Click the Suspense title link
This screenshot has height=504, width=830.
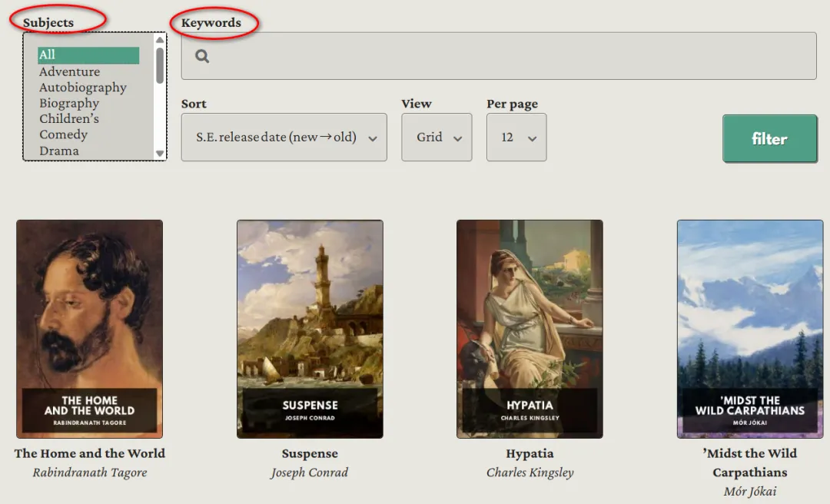point(310,454)
